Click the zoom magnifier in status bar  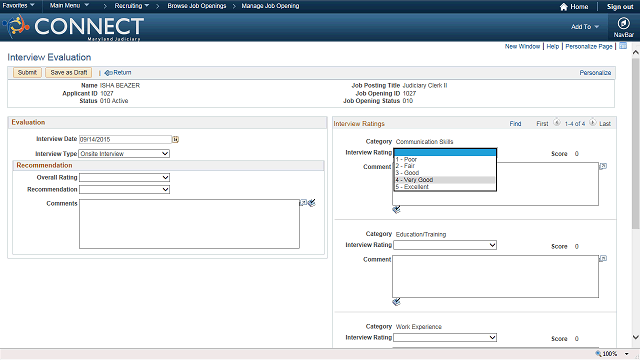598,354
